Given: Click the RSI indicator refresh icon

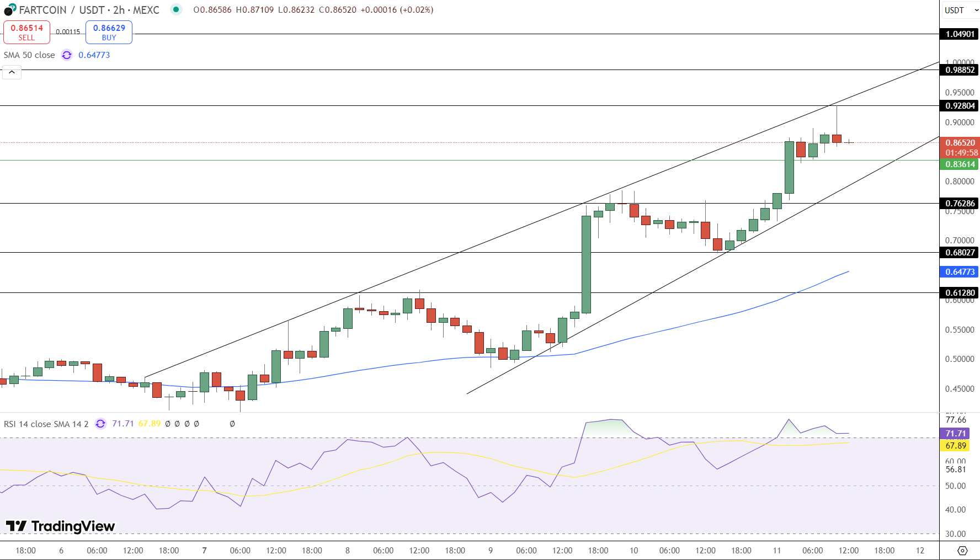Looking at the screenshot, I should [x=100, y=424].
